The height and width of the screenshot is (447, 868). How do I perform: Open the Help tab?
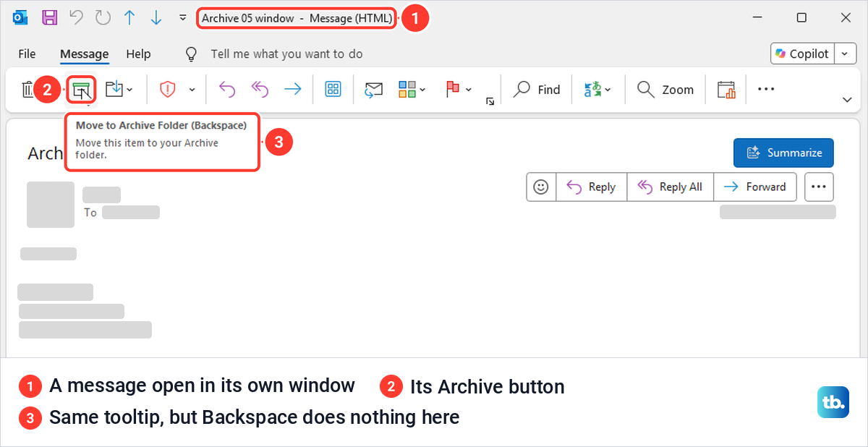(x=138, y=54)
